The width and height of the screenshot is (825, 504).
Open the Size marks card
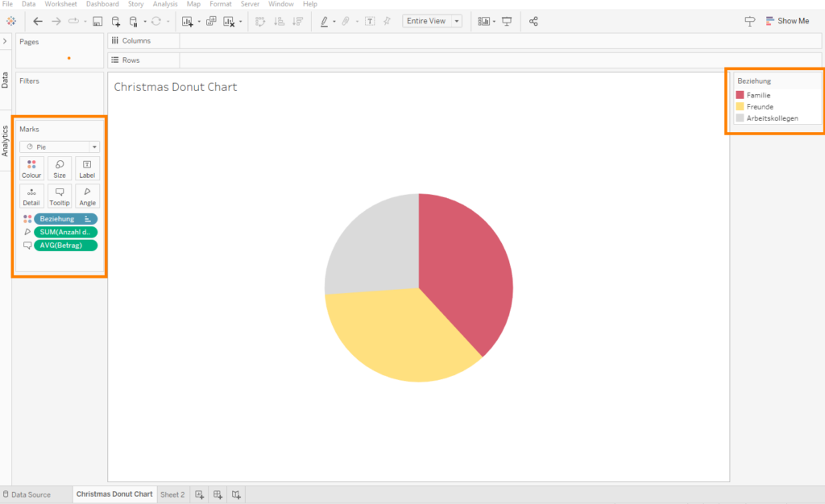pyautogui.click(x=60, y=169)
